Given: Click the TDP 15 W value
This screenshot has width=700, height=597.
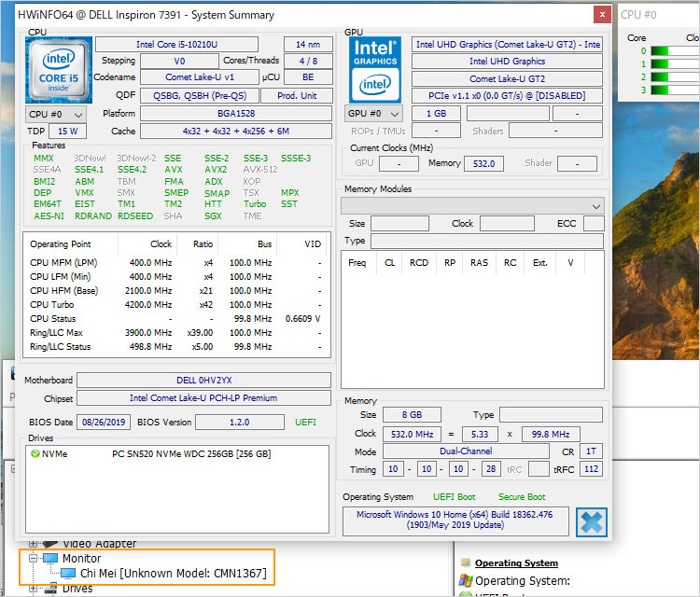Looking at the screenshot, I should pos(68,132).
